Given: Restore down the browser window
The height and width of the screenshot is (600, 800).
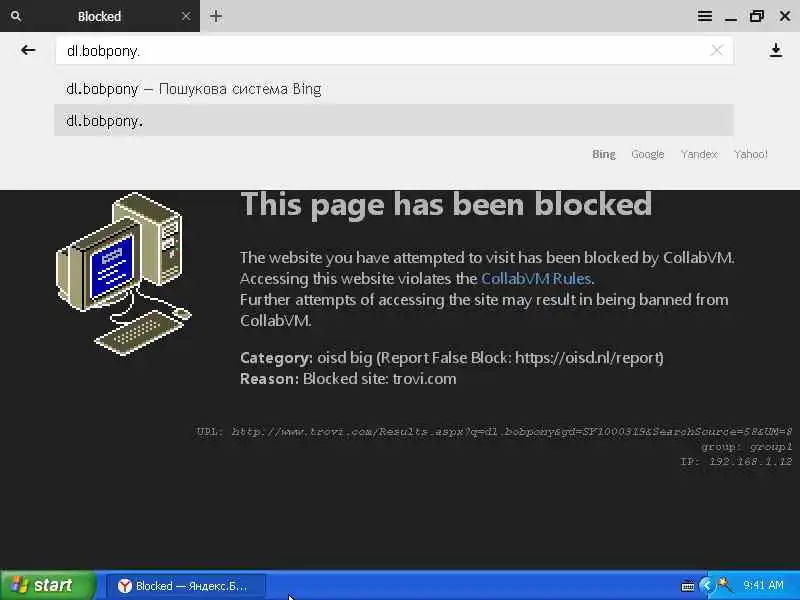Looking at the screenshot, I should tap(757, 16).
